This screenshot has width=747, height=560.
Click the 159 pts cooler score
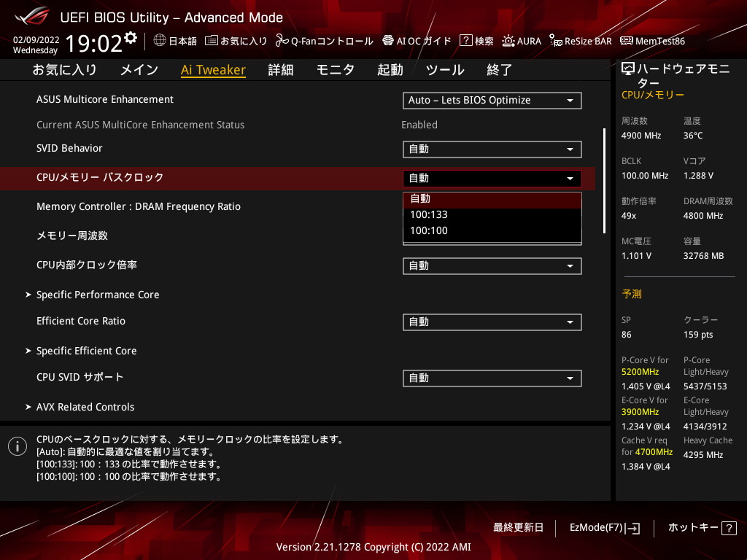click(698, 335)
